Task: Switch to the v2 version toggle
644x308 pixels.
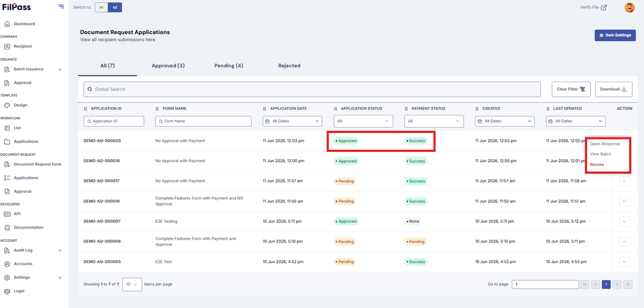Action: (x=115, y=8)
